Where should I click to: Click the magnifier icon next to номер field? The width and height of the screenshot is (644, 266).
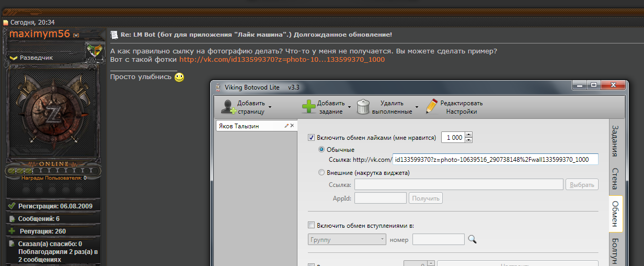point(473,239)
